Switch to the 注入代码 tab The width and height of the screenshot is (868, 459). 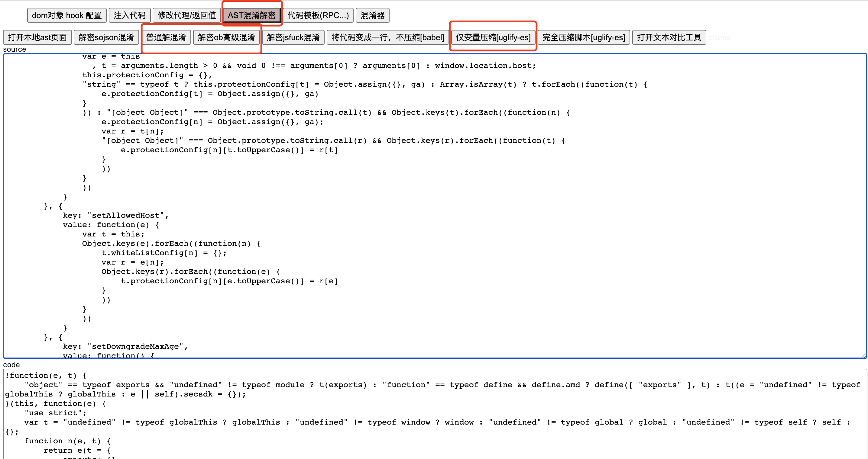click(129, 15)
